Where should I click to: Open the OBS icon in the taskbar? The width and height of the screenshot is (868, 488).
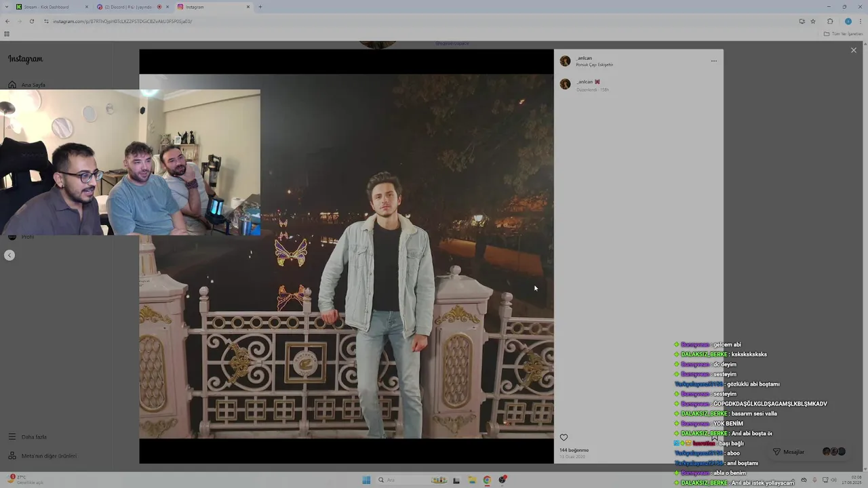[502, 480]
